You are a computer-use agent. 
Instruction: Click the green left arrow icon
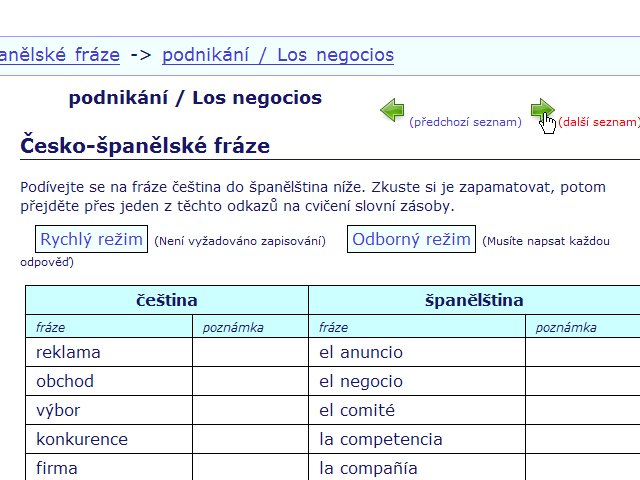coord(392,110)
